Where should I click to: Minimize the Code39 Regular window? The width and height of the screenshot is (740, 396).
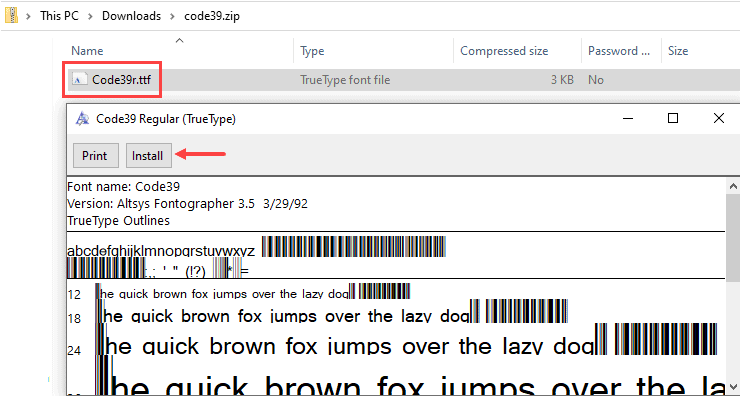pos(628,118)
